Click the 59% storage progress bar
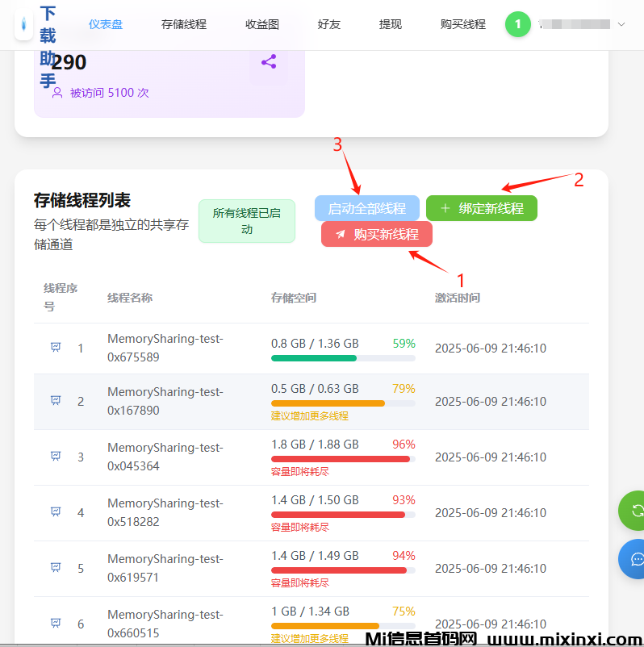The width and height of the screenshot is (644, 647). (x=343, y=358)
